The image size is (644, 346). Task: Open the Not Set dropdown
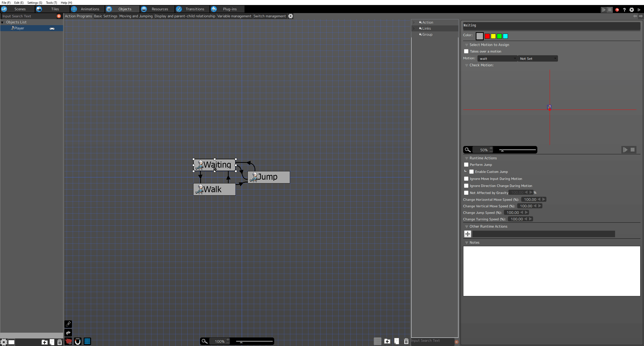click(x=538, y=59)
